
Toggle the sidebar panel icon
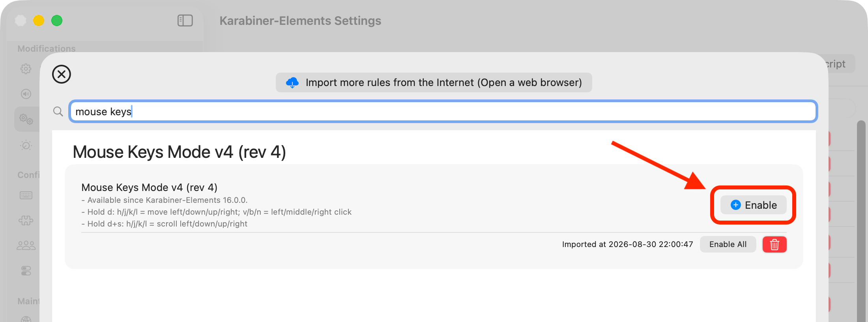coord(185,21)
